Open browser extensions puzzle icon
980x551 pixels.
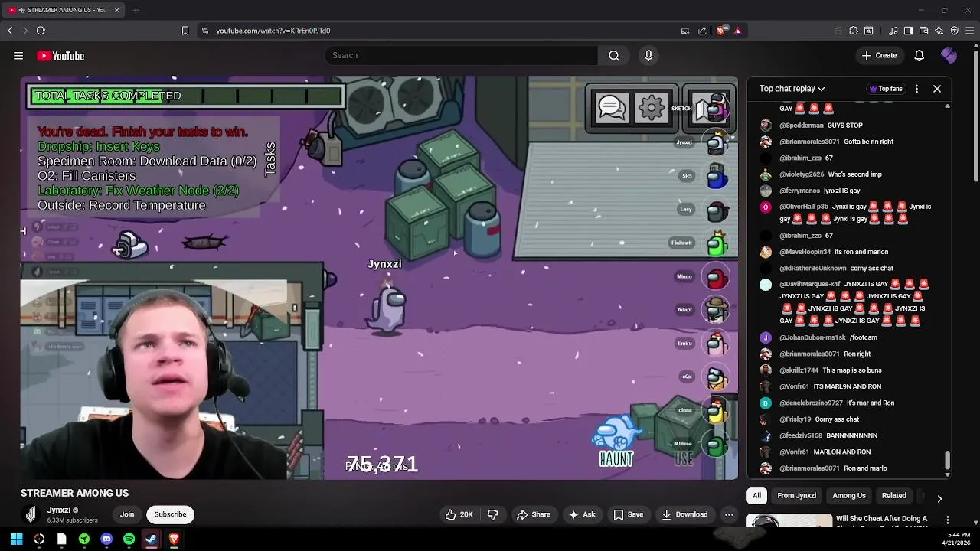853,31
